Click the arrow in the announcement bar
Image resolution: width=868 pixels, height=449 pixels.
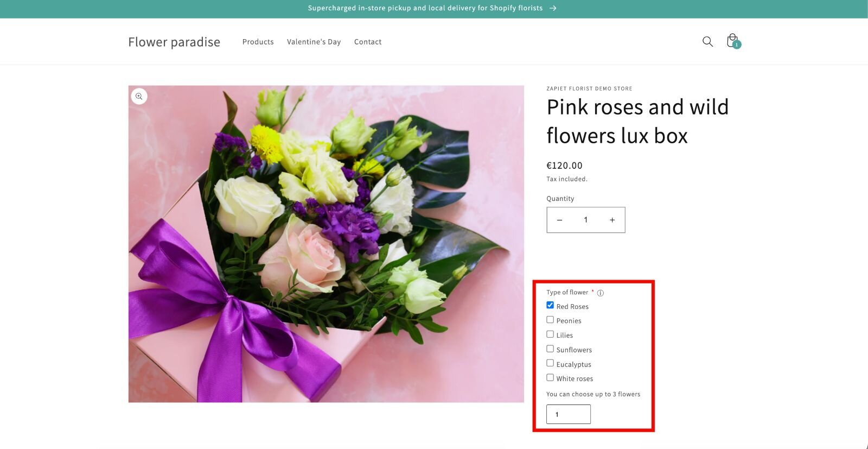tap(553, 8)
